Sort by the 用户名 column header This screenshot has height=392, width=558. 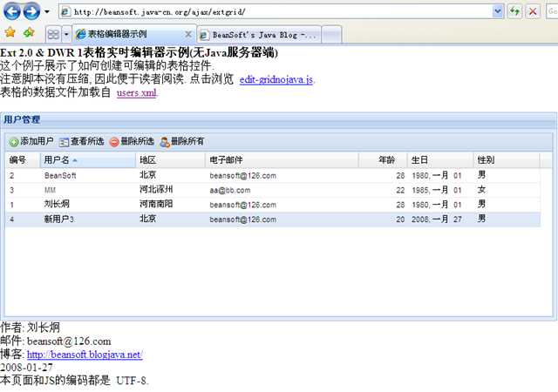coord(88,160)
